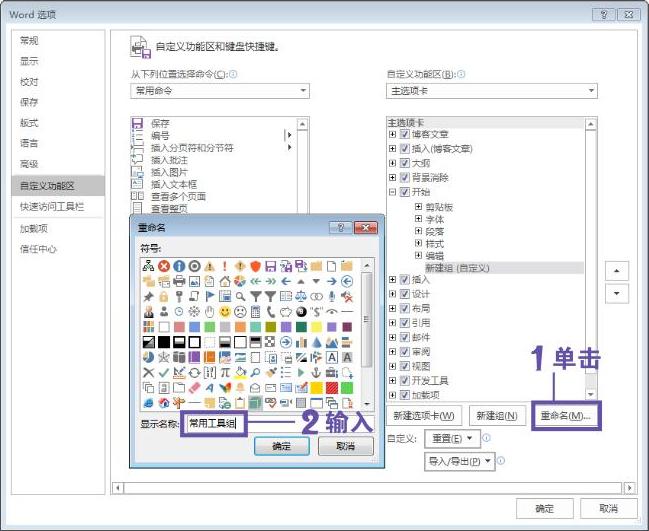This screenshot has width=649, height=531.
Task: Open the 导入/导出 dropdown button
Action: click(x=459, y=461)
